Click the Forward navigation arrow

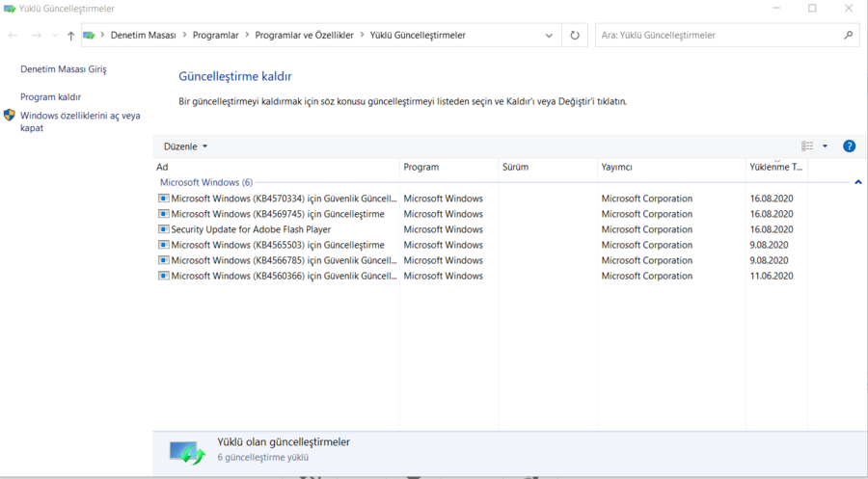tap(37, 36)
